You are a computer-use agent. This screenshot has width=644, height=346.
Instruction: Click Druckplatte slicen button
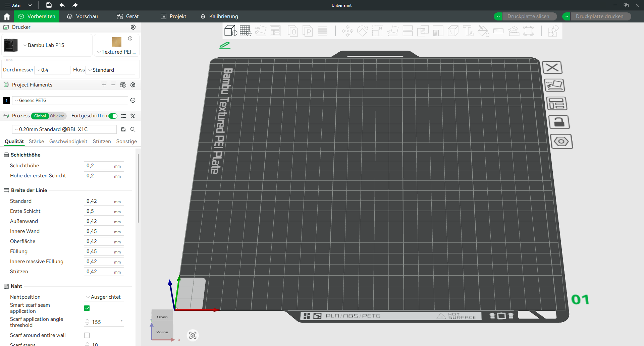click(x=528, y=16)
